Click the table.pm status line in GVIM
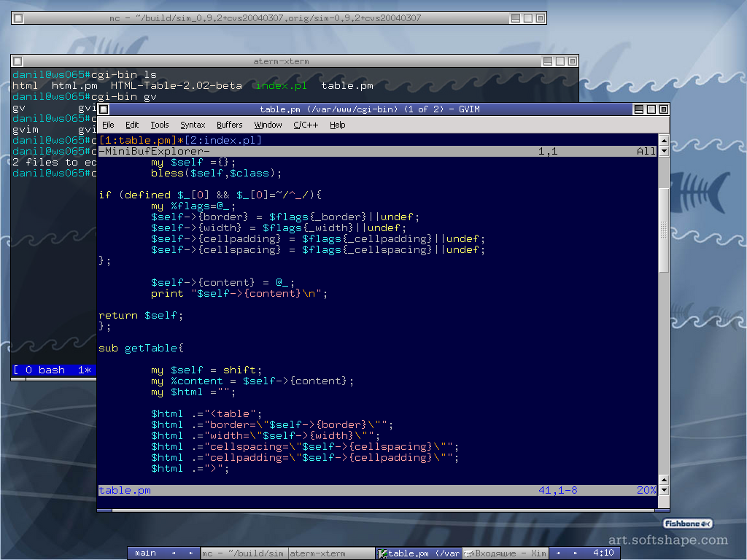This screenshot has width=747, height=560. pyautogui.click(x=377, y=490)
